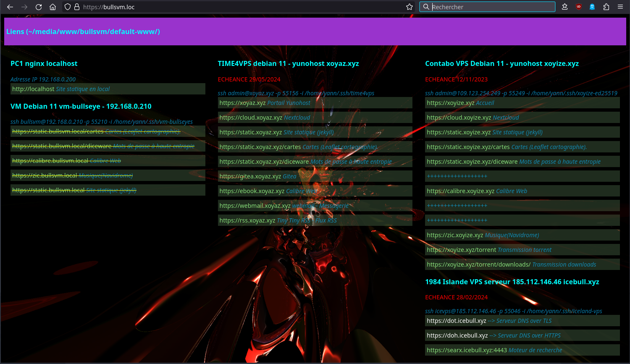Open https://rss.xoyaz.xyz Tiny Tiny RSS link
Viewport: 630px width, 364px height.
pyautogui.click(x=247, y=220)
